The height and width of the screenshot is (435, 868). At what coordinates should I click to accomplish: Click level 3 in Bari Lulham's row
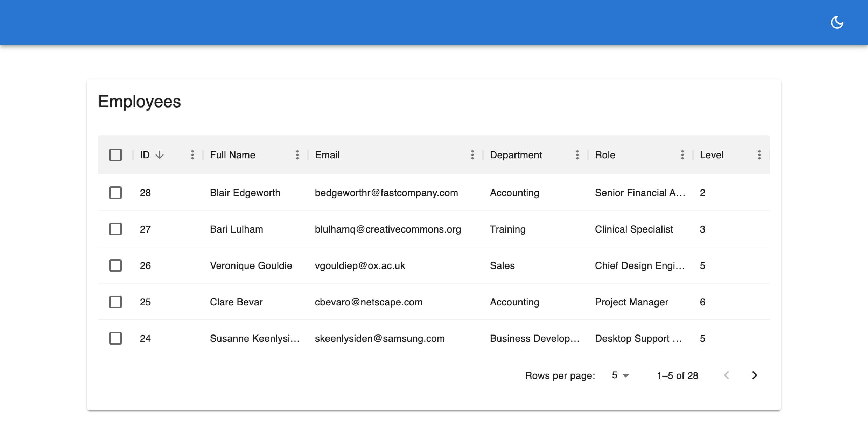click(702, 229)
